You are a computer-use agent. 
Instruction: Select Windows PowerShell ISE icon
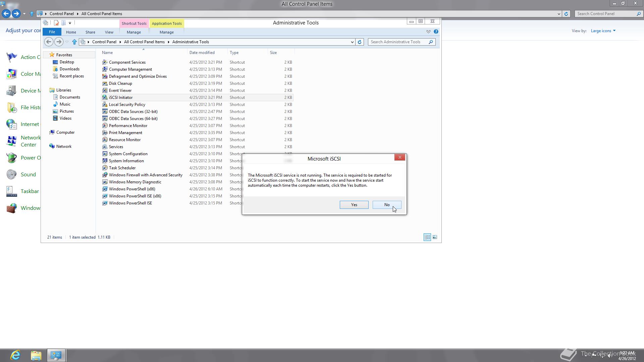pos(105,203)
